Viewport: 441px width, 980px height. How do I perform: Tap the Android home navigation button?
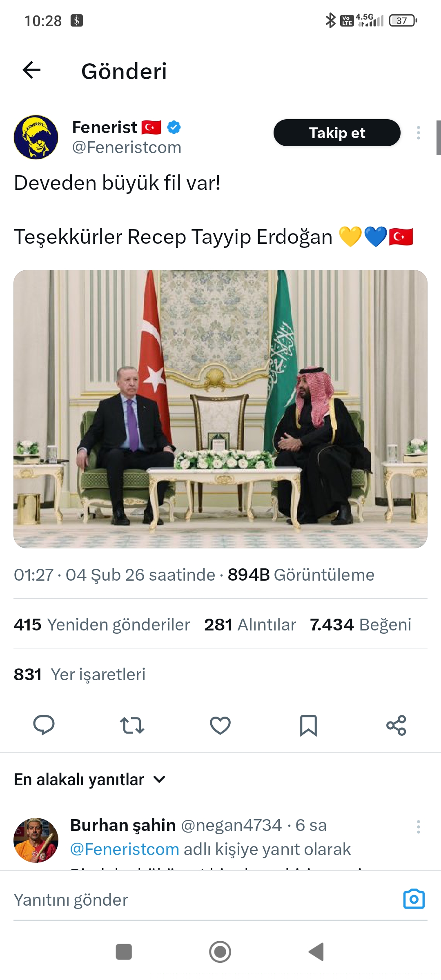coord(220,952)
